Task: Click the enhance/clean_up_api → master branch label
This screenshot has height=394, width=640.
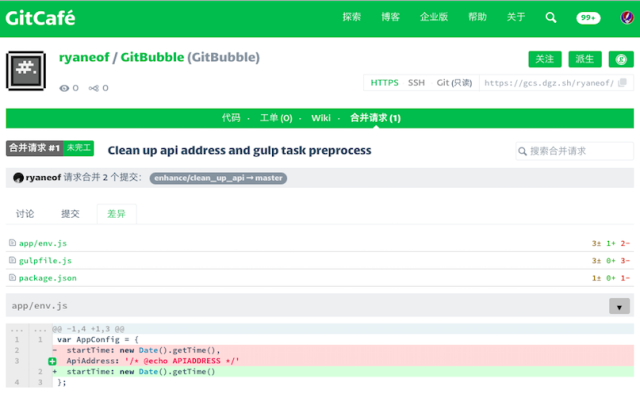Action: tap(218, 178)
